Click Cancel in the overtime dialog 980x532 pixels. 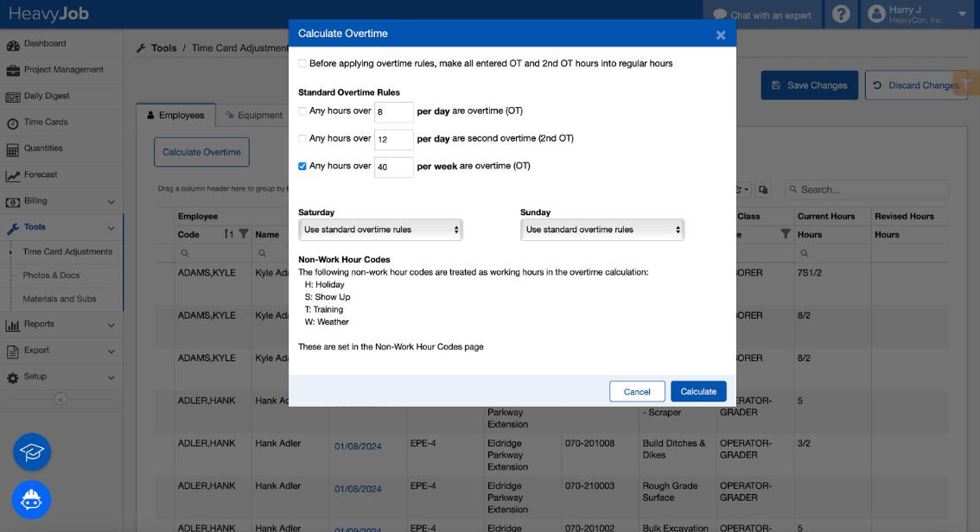tap(637, 391)
